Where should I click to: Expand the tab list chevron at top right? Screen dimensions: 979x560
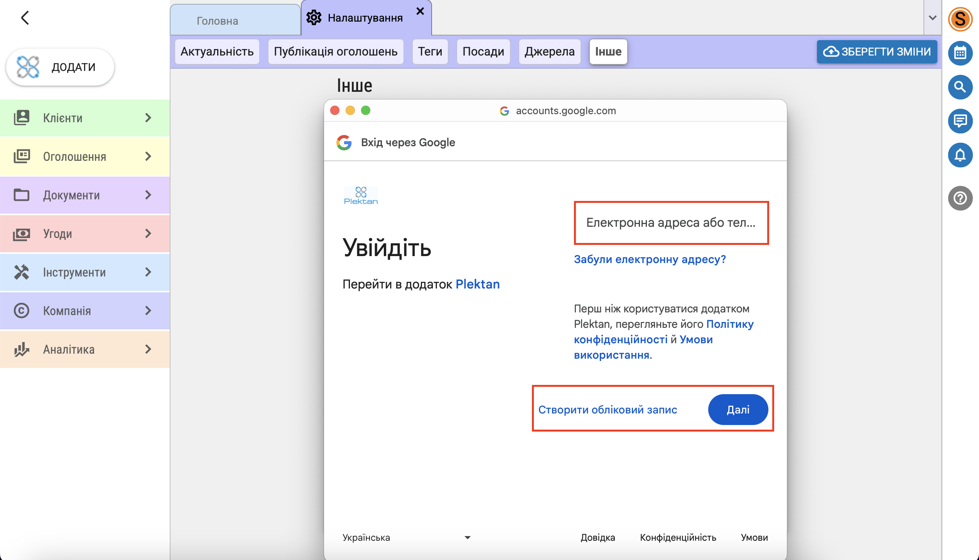pyautogui.click(x=932, y=18)
